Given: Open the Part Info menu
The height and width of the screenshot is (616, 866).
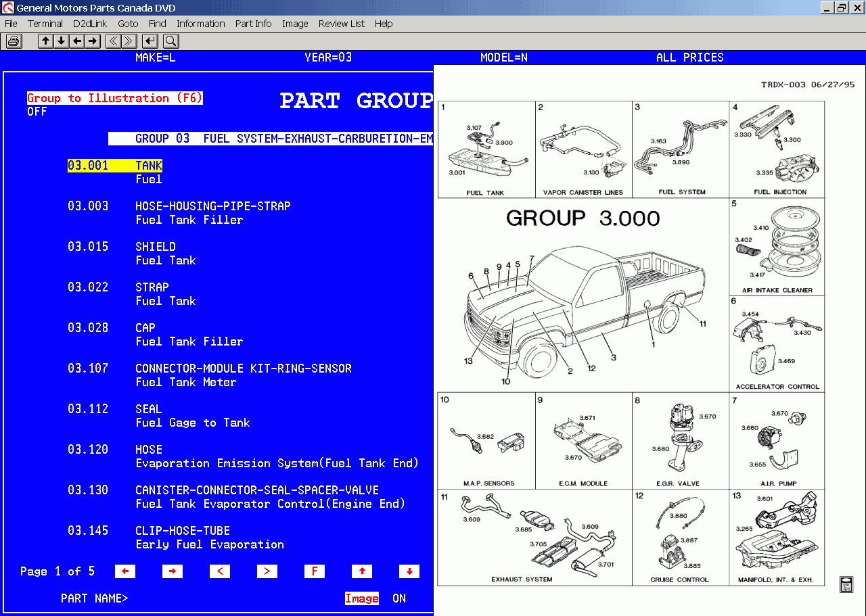Looking at the screenshot, I should [254, 24].
